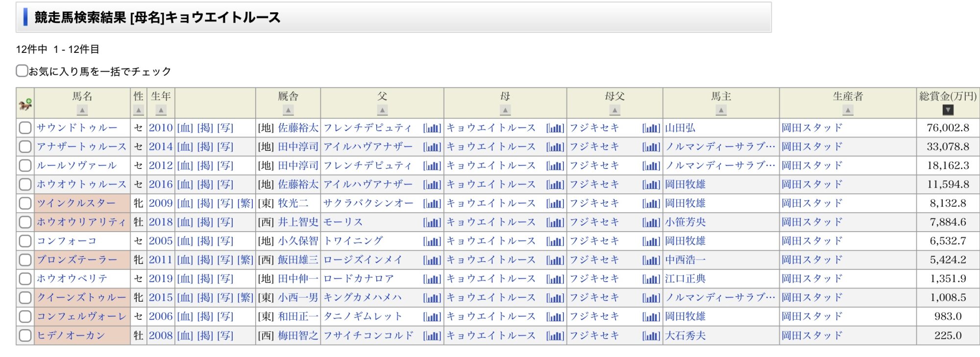Sort by 生年 column arrow
Viewport: 980px width, 357px height.
coord(161,110)
